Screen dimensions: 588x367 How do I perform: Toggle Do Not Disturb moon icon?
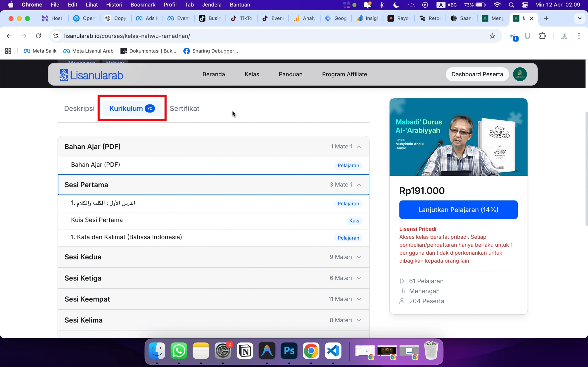[x=396, y=5]
